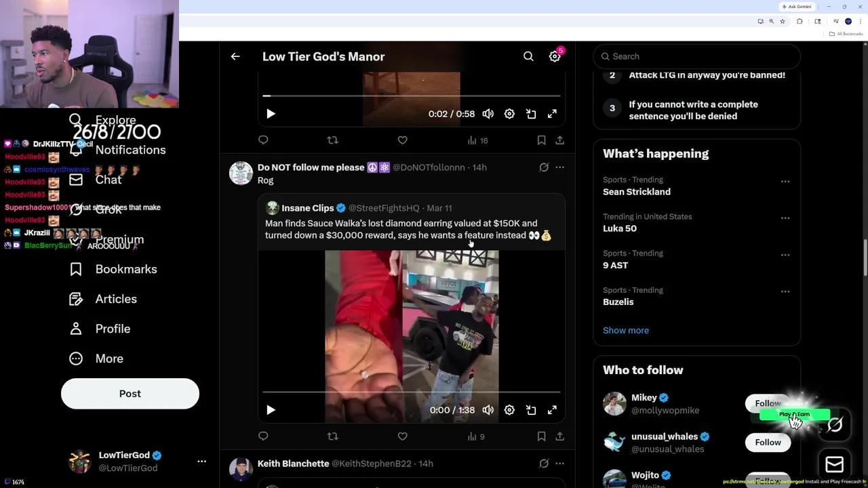Viewport: 868px width, 488px height.
Task: Focus the Search input field
Action: (697, 56)
